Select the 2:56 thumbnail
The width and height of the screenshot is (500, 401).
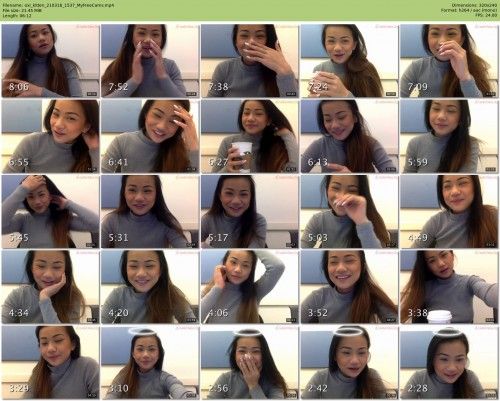(250, 362)
